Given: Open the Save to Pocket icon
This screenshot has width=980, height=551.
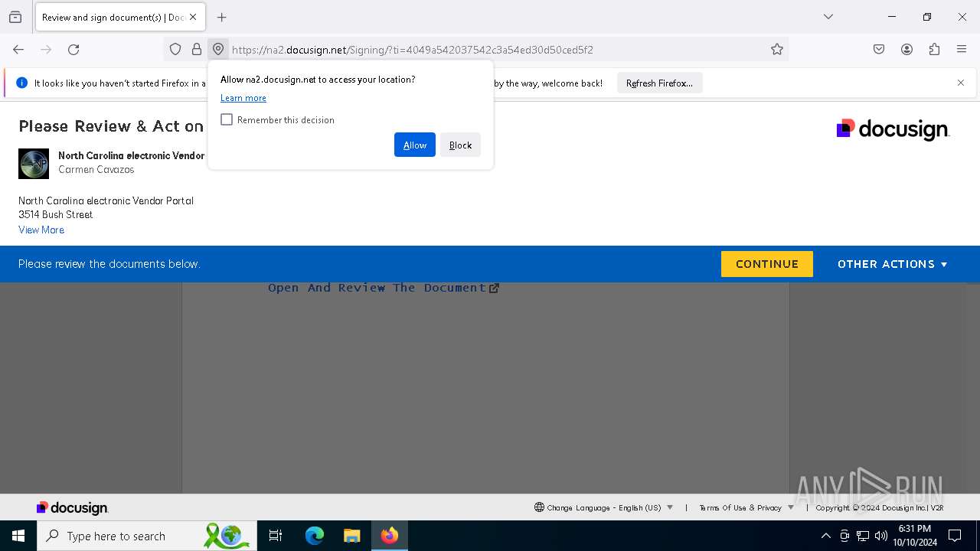Looking at the screenshot, I should (879, 50).
